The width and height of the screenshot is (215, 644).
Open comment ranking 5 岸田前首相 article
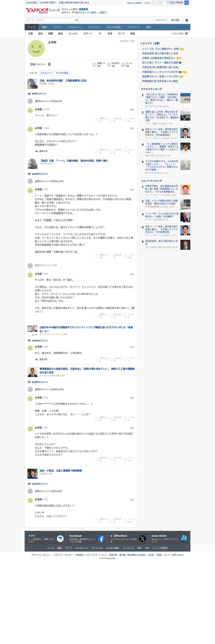(161, 242)
